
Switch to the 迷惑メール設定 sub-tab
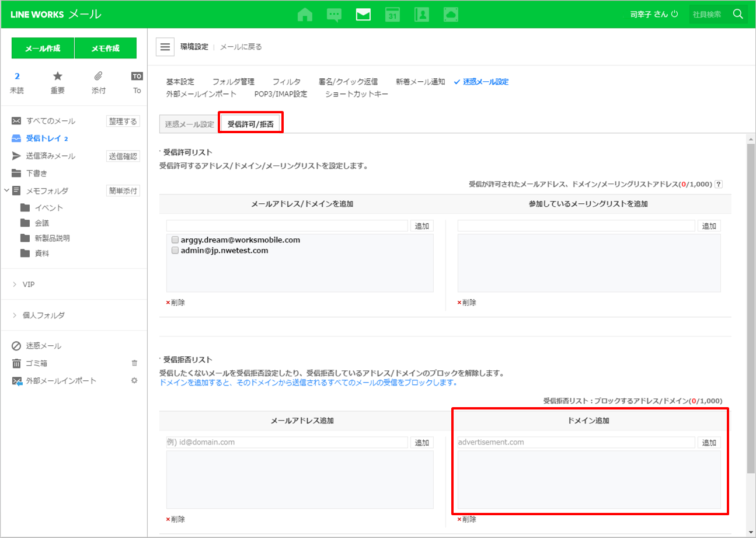pos(189,124)
